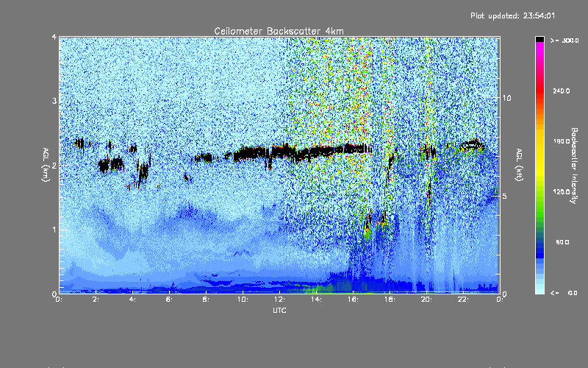588x368 pixels.
Task: Click the "2" km tick on the left axis
Action: point(54,165)
